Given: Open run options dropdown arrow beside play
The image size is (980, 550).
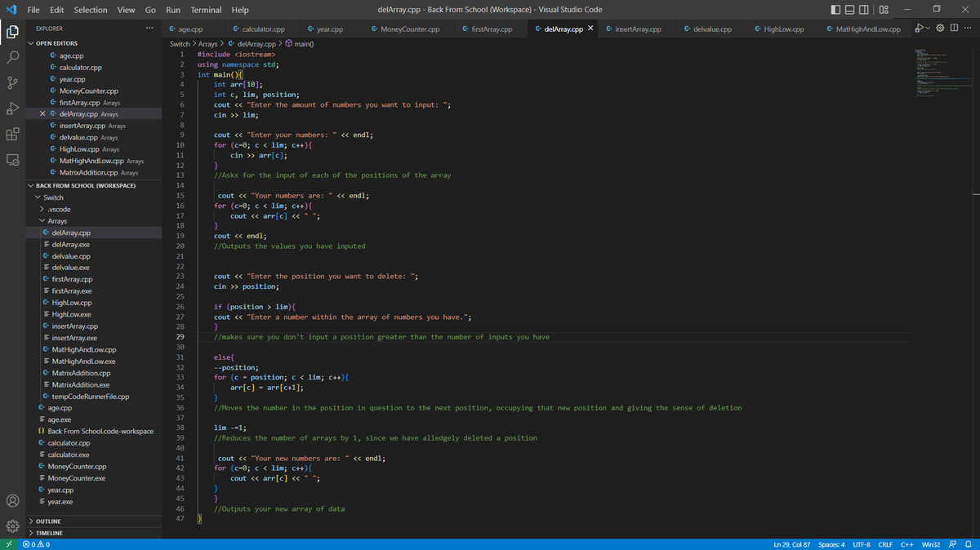Looking at the screenshot, I should click(x=929, y=29).
